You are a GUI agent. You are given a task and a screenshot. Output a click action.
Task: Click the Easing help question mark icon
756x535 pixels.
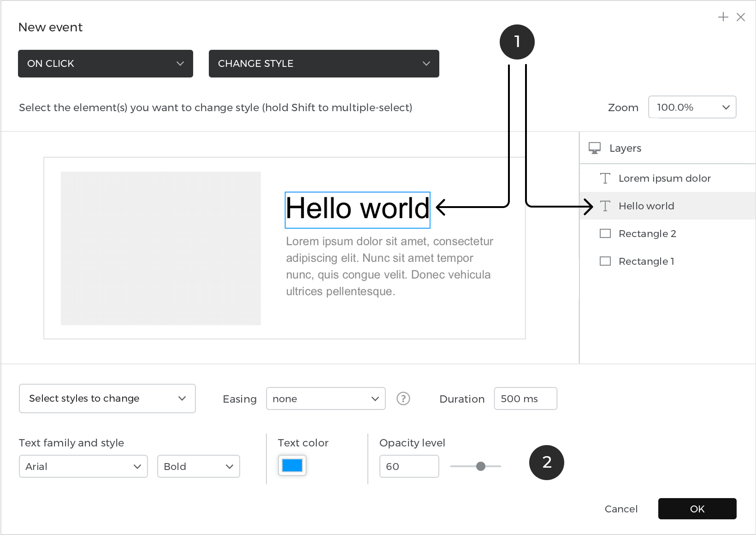click(403, 398)
